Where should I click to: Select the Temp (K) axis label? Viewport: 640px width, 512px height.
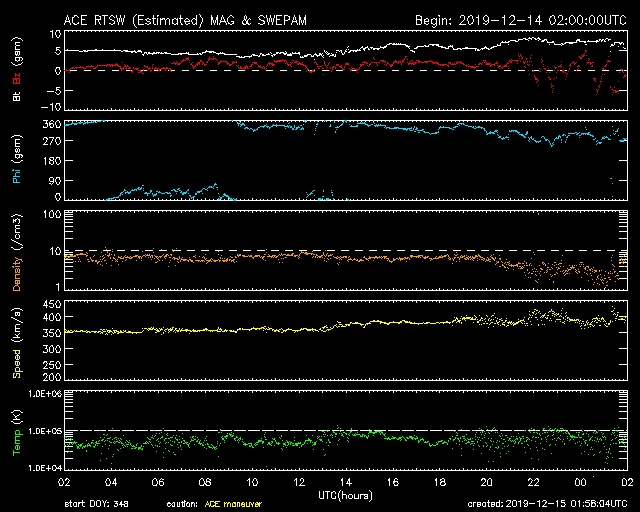tap(17, 433)
